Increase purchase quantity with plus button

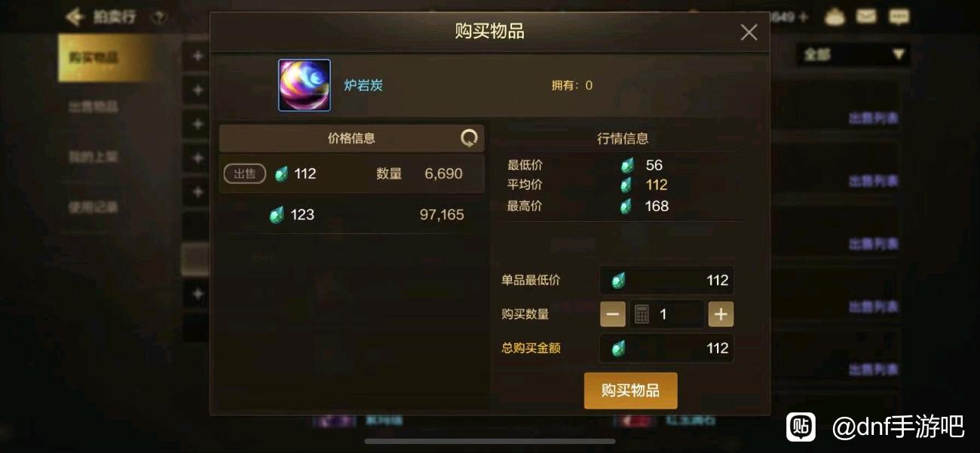pos(721,314)
